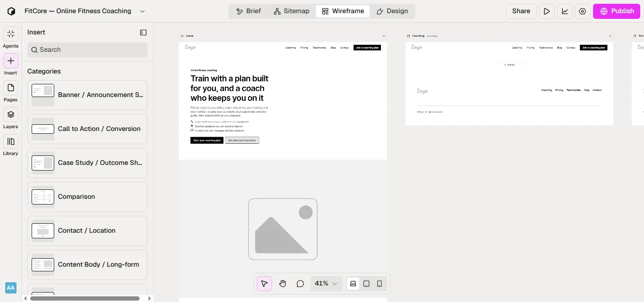Switch canvas to desktop viewport

(353, 284)
